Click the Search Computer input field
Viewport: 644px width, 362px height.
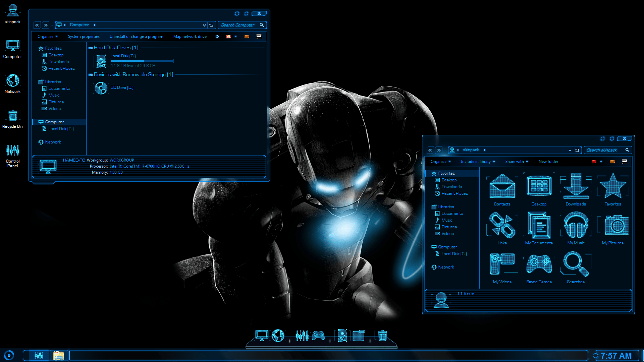(x=240, y=25)
